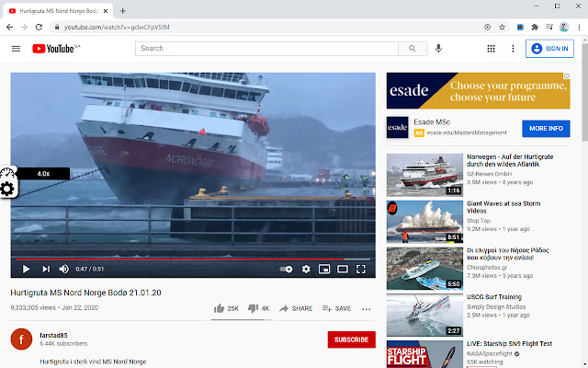Viewport: 588px width, 368px height.
Task: Open ad info icon on esade banner
Action: coord(567,75)
